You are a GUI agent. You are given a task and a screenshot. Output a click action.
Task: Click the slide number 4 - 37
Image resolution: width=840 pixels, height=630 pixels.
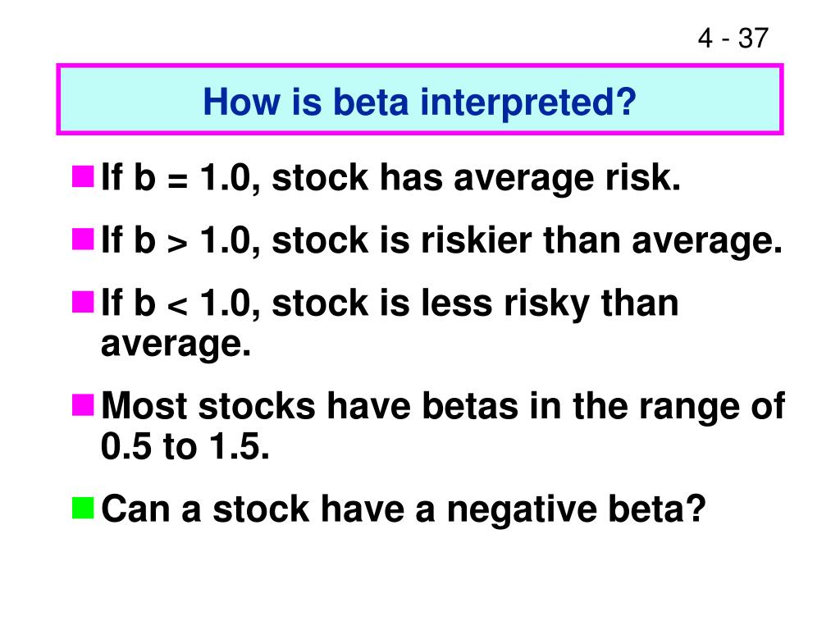tap(733, 38)
